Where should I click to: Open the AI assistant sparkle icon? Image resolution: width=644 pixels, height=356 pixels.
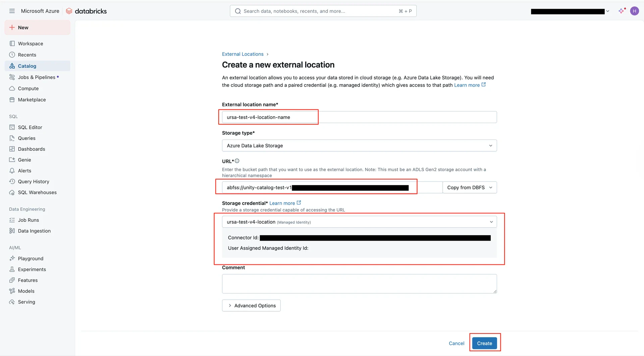(x=622, y=11)
